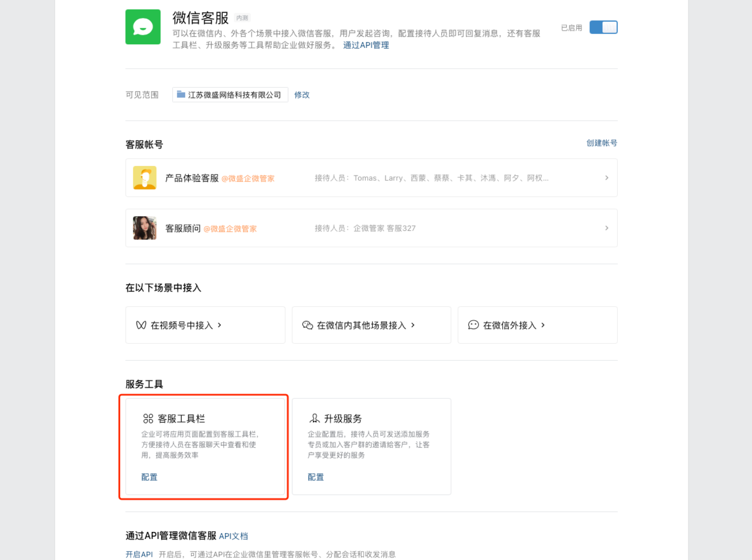Image resolution: width=752 pixels, height=560 pixels.
Task: Click the chat bubble icon for 微信外接入
Action: (473, 325)
